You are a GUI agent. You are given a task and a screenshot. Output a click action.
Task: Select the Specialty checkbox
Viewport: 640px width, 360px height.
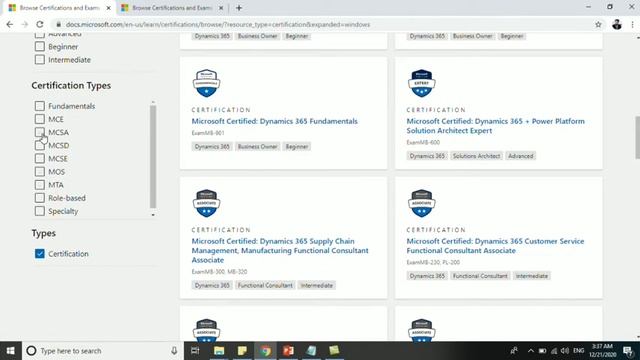40,211
